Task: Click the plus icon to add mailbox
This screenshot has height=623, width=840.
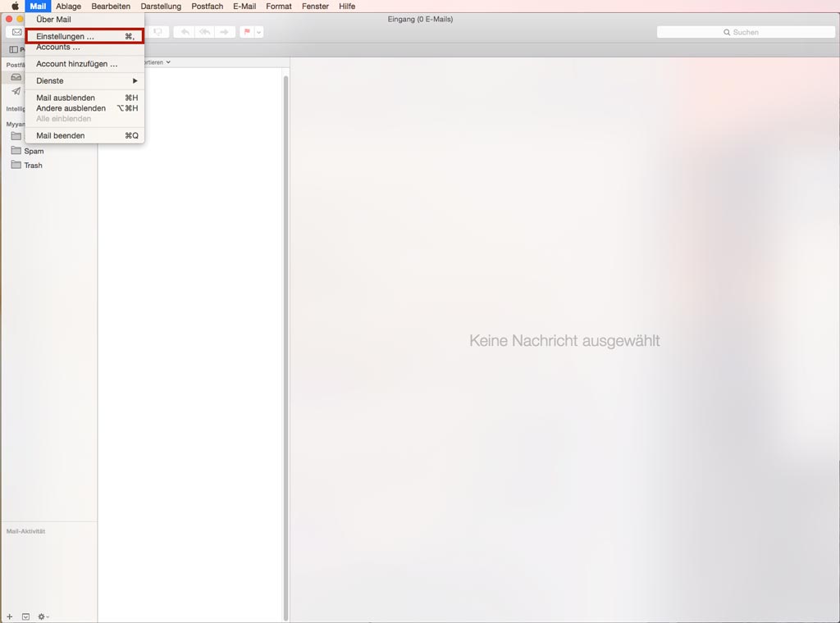Action: tap(10, 616)
